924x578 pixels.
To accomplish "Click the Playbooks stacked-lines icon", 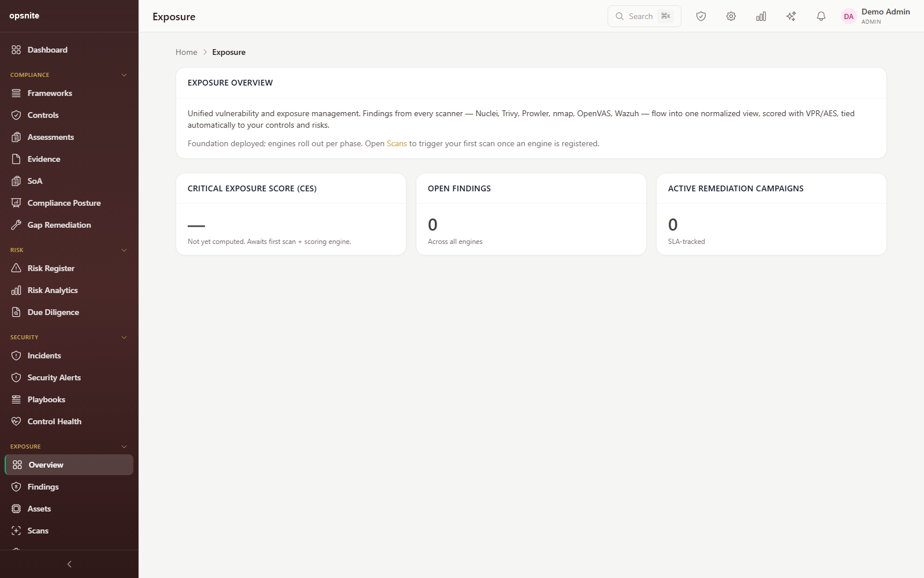I will pyautogui.click(x=16, y=399).
